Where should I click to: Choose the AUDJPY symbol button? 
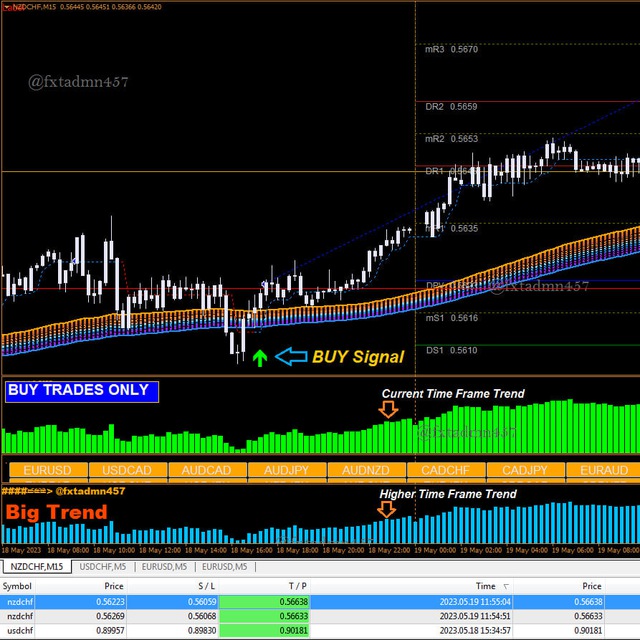[x=287, y=470]
